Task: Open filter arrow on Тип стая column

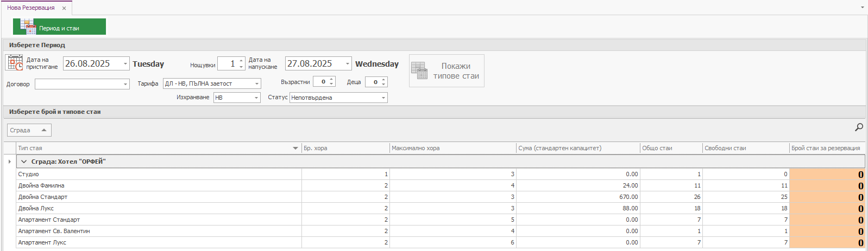Action: point(295,148)
